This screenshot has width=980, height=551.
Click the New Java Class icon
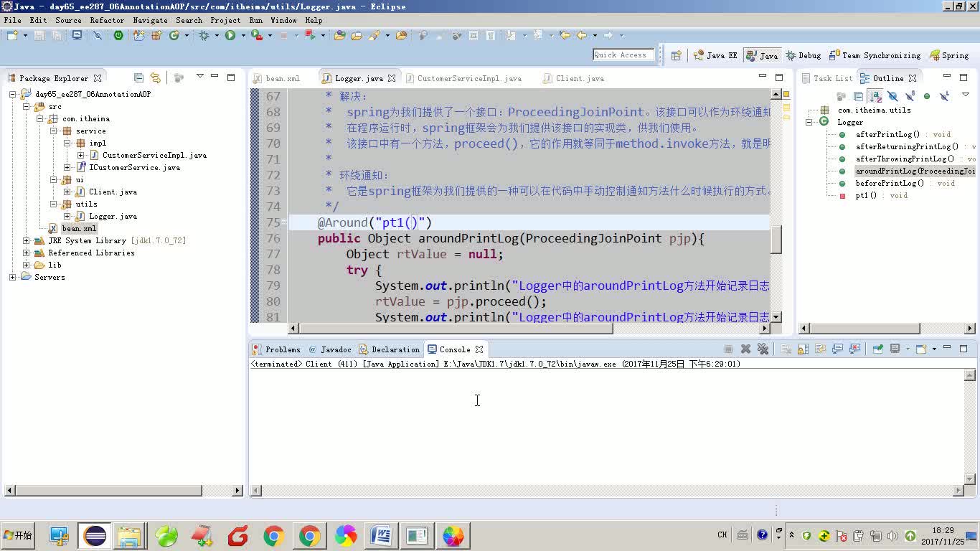174,35
